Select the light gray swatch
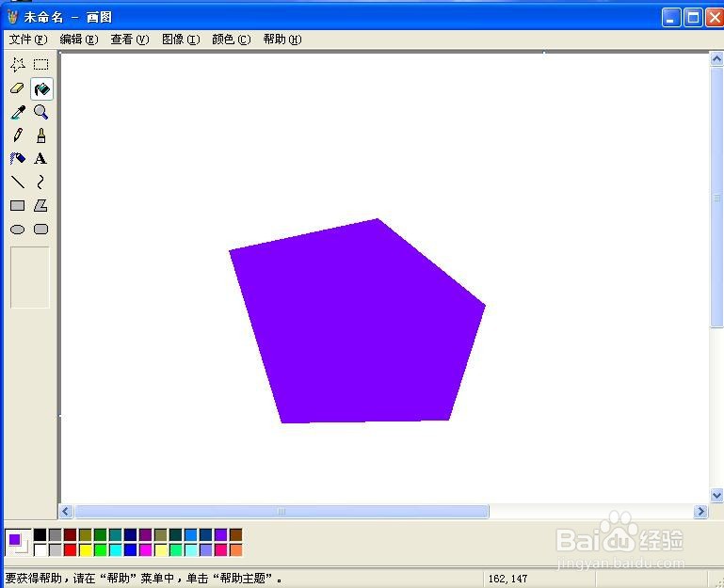 pos(56,549)
